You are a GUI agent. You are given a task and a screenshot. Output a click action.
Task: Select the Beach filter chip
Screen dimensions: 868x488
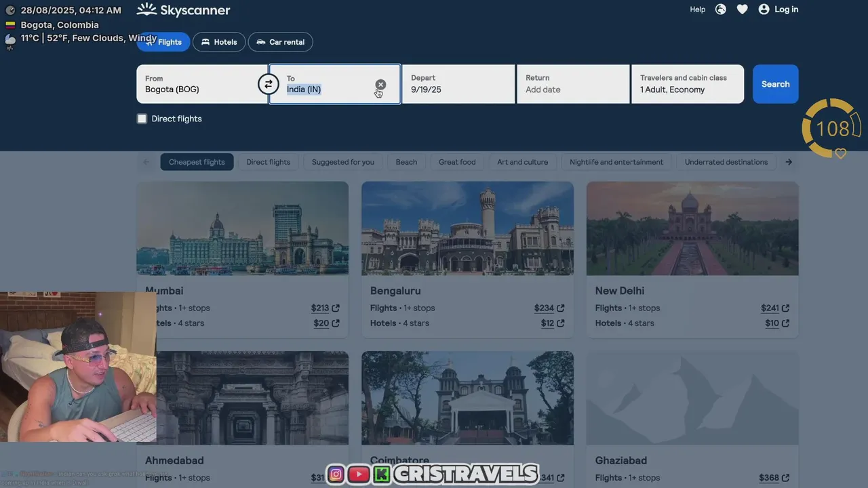click(x=406, y=162)
